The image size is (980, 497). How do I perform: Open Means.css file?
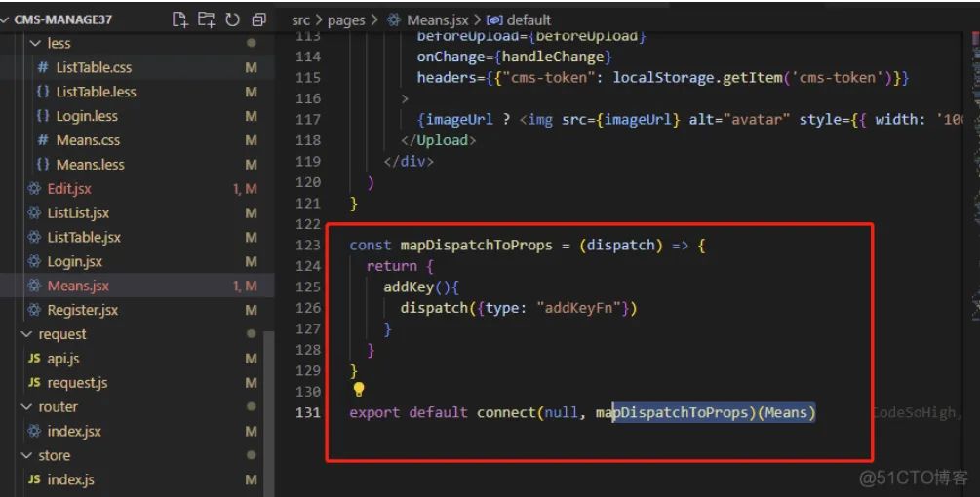click(x=88, y=140)
